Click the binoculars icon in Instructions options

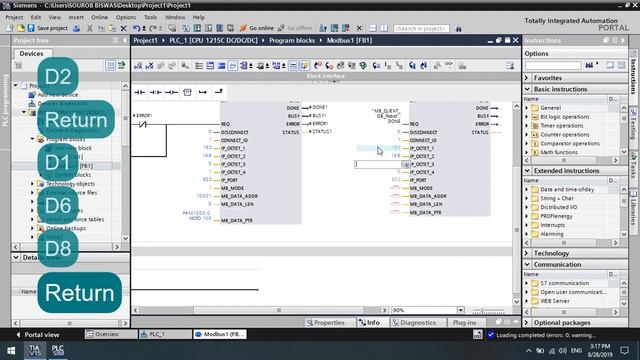[x=589, y=65]
